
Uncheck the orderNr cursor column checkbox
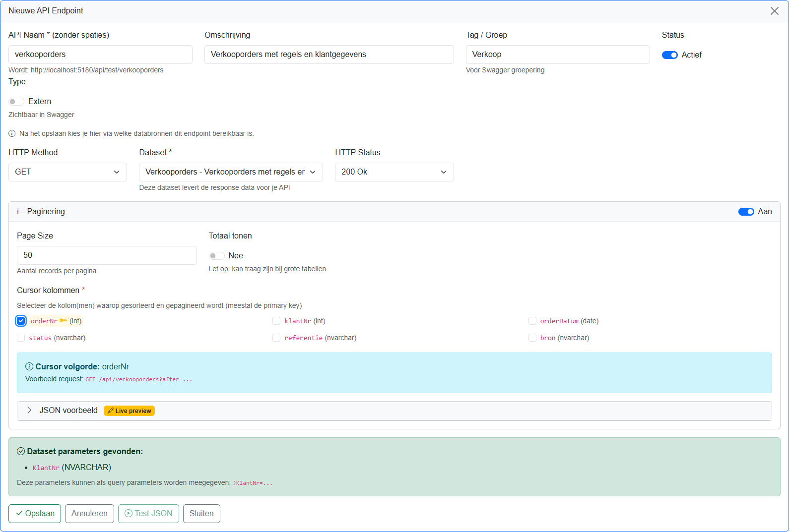(x=21, y=321)
